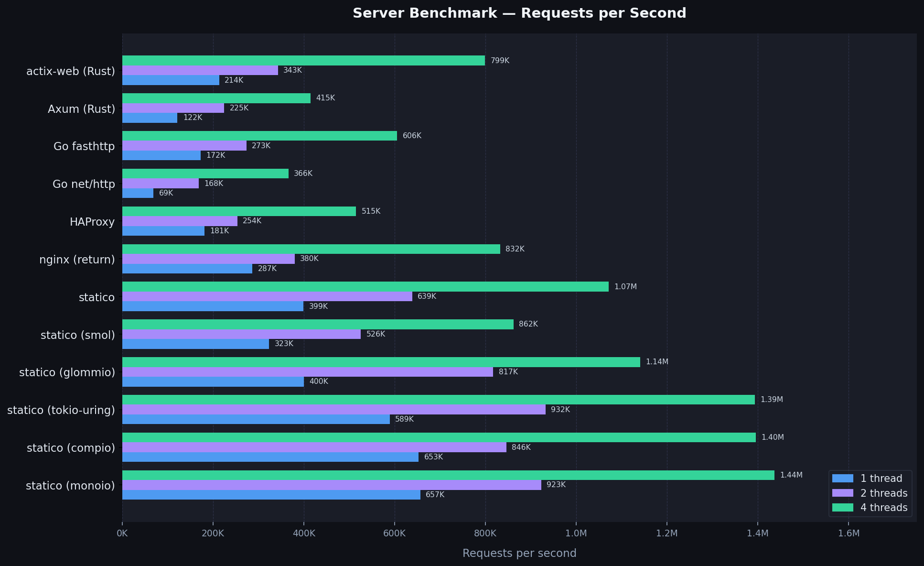Click the 1.0M x-axis tick label
Image resolution: width=924 pixels, height=566 pixels.
pos(576,533)
